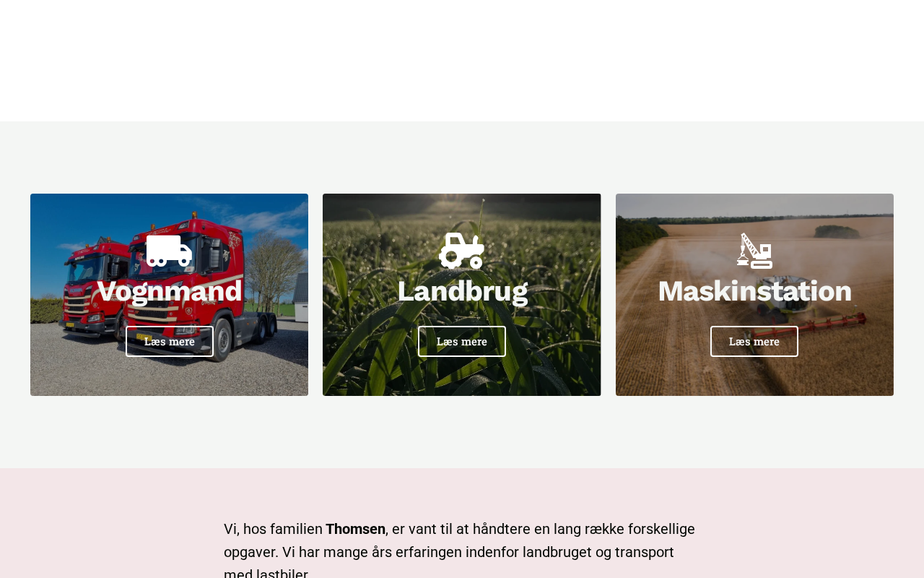Click the empty white header area

[x=462, y=61]
